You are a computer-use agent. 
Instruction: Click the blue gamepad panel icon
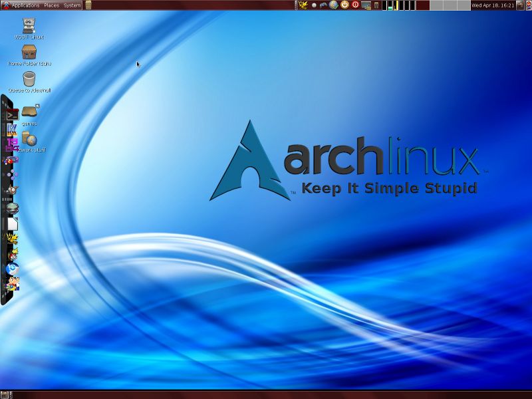pyautogui.click(x=323, y=5)
